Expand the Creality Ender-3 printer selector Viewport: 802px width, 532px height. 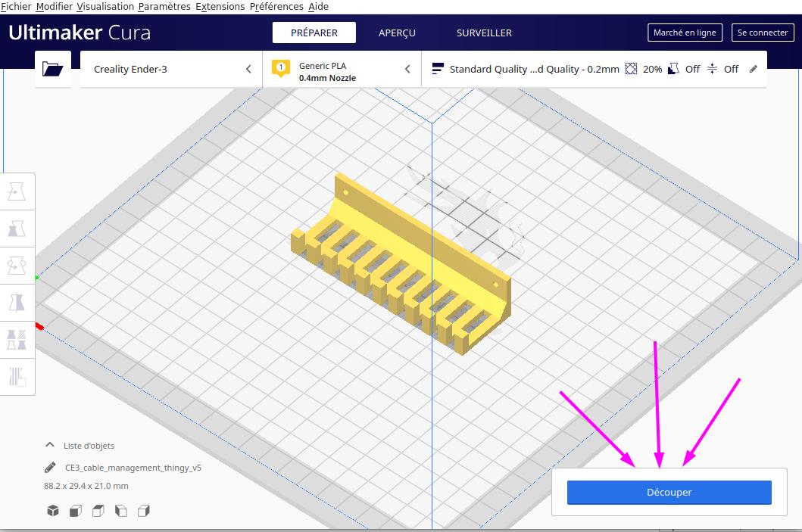pyautogui.click(x=171, y=69)
